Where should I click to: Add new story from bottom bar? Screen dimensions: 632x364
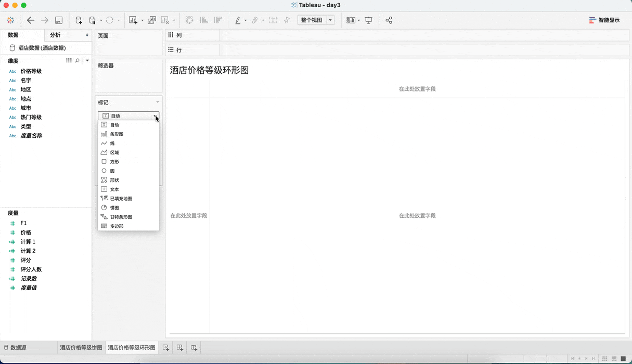tap(194, 347)
